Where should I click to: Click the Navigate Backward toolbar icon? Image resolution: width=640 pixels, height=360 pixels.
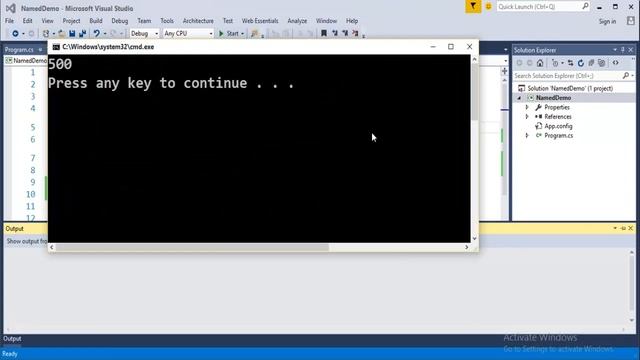pos(15,33)
